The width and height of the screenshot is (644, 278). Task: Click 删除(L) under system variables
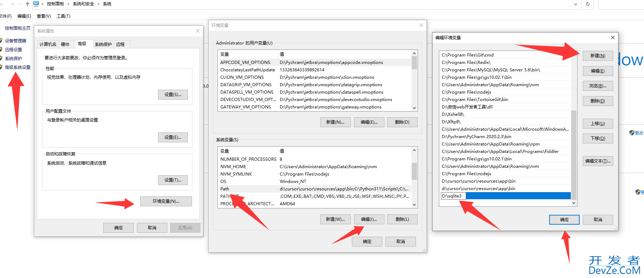(402, 219)
